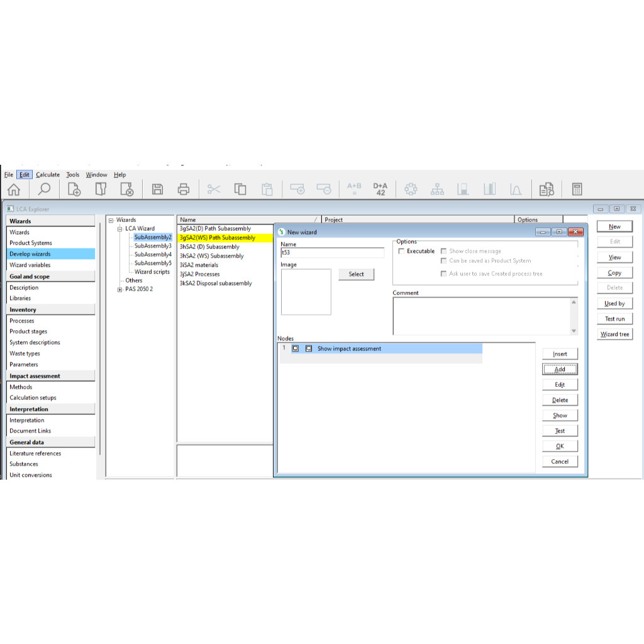Print using the printer icon

click(184, 189)
